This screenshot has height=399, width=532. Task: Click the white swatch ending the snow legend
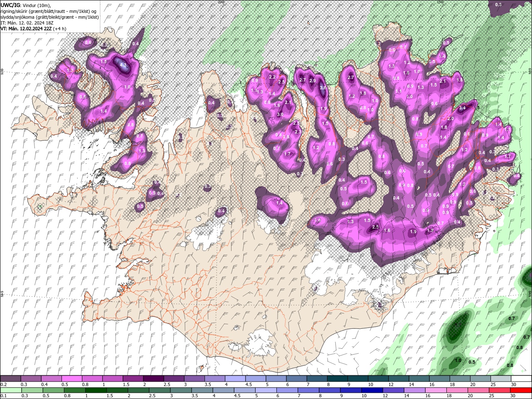tap(521, 379)
